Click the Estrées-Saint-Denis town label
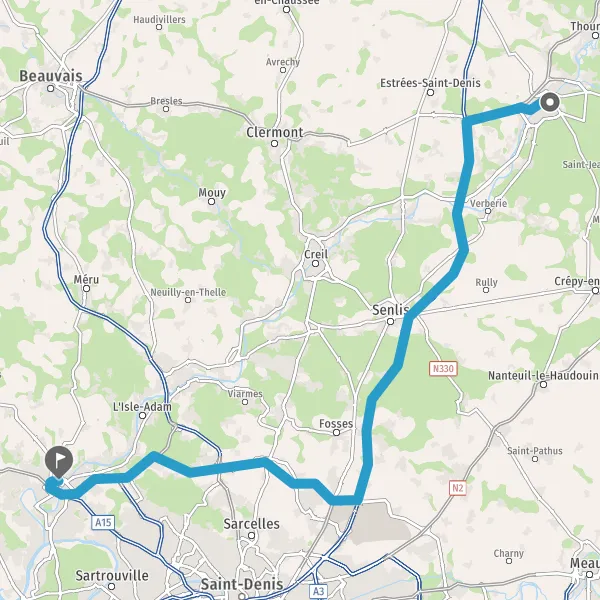The image size is (600, 600). pos(430,83)
